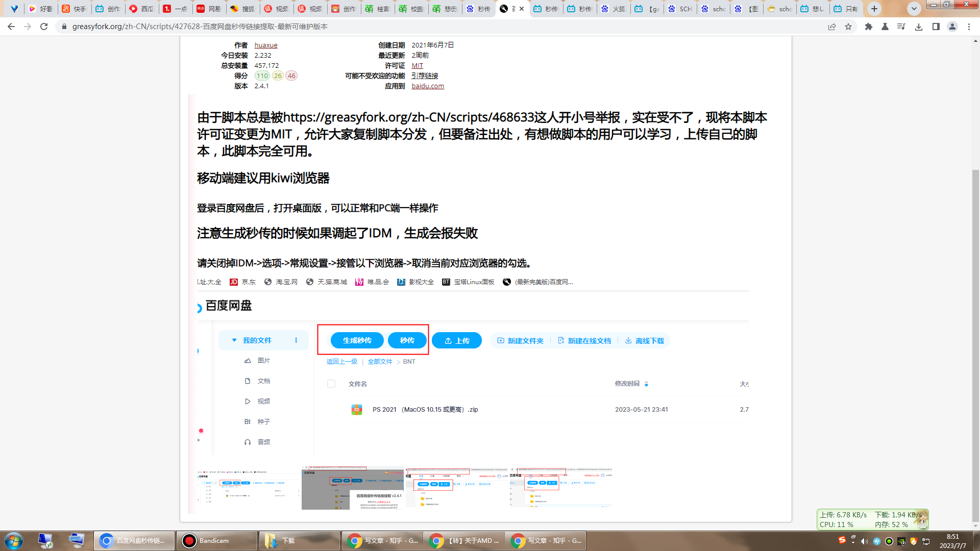Open the browser tab search chevron

pyautogui.click(x=914, y=9)
